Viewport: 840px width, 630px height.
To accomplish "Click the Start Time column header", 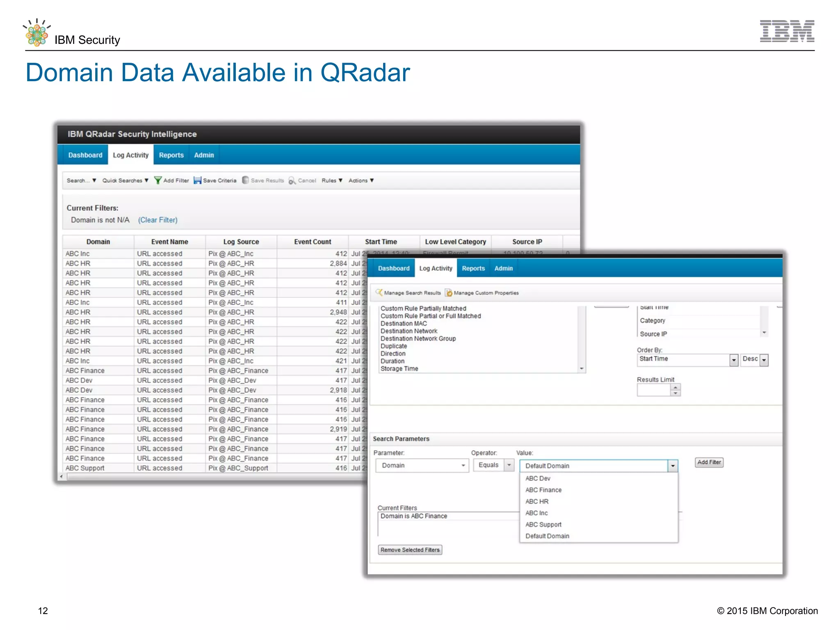I will [381, 242].
